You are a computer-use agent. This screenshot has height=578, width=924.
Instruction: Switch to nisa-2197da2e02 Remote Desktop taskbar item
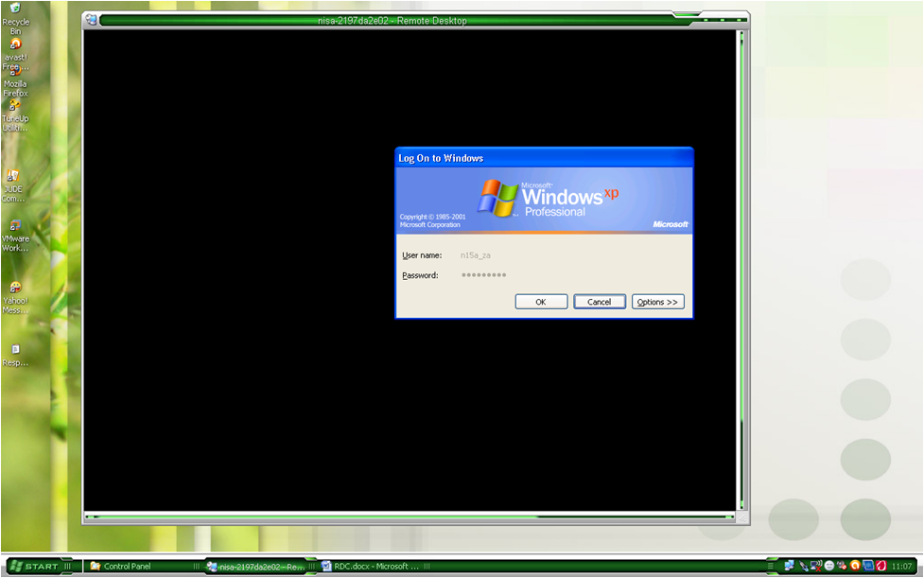[x=260, y=567]
